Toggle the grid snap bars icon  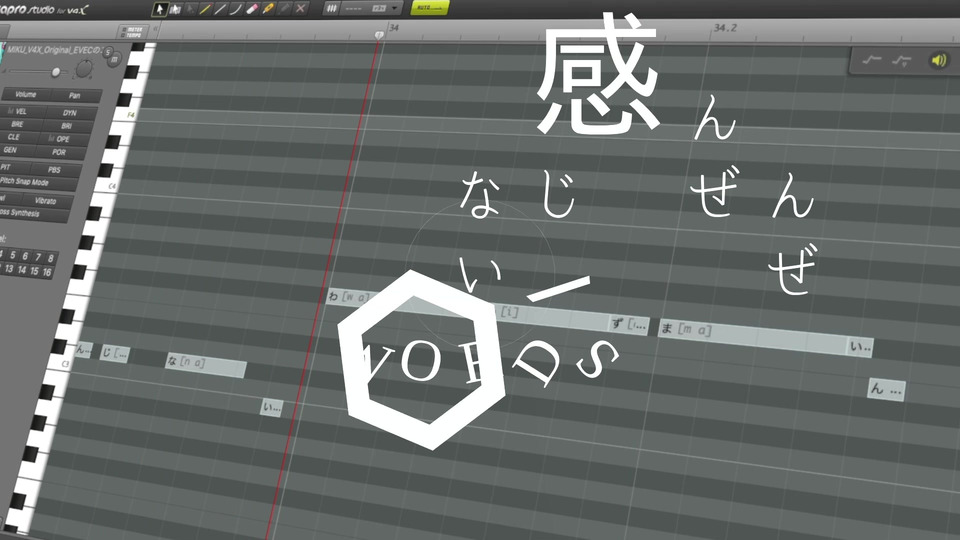(x=331, y=9)
